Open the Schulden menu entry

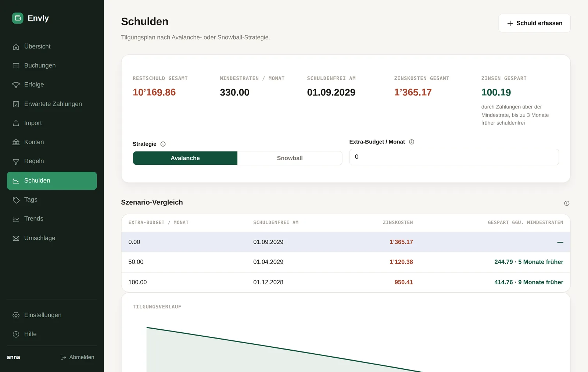point(52,181)
